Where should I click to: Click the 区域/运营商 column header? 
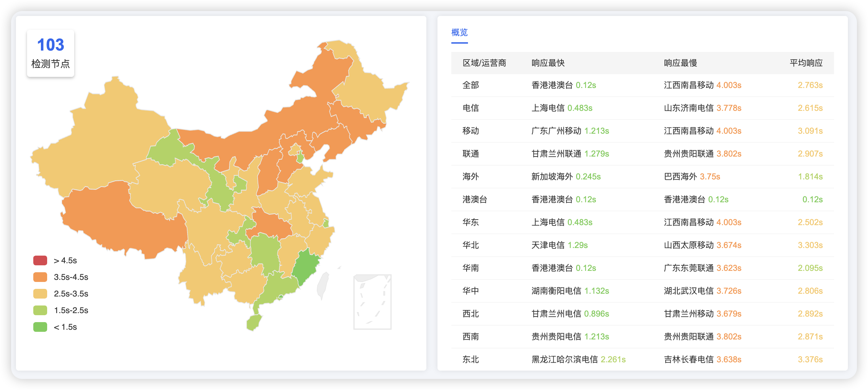(x=484, y=63)
